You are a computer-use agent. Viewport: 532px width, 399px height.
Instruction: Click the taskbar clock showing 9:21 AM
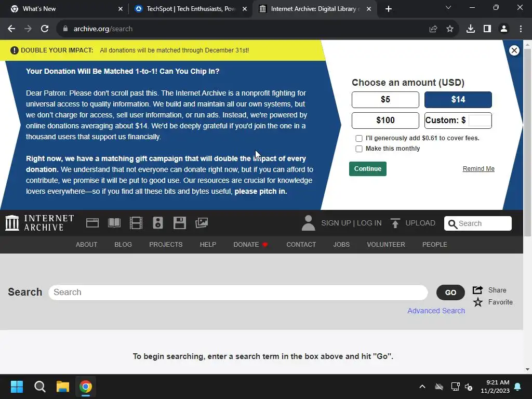click(x=495, y=387)
